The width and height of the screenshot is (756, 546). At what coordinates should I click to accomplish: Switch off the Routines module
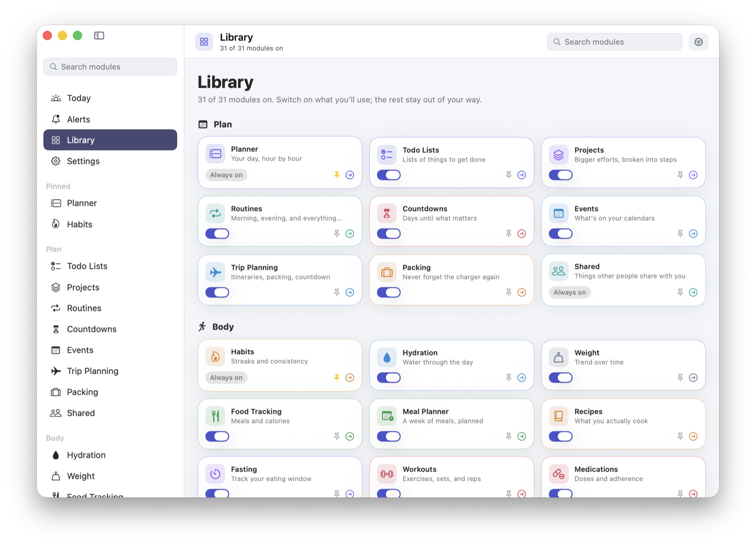217,234
